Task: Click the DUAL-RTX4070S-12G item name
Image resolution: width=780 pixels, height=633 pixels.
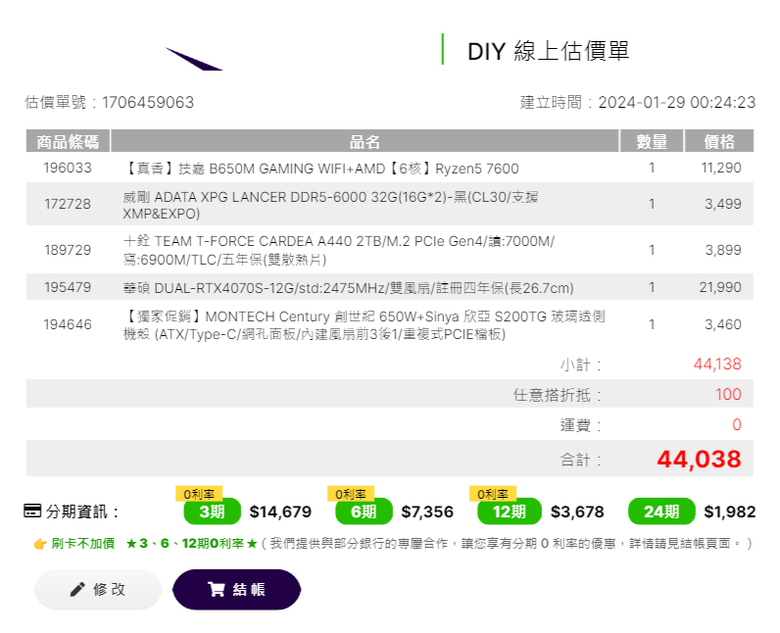Action: [348, 288]
